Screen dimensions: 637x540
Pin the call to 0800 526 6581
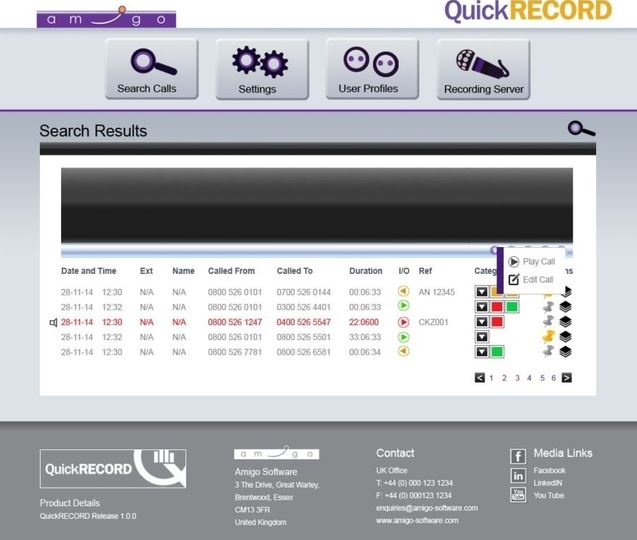[548, 351]
